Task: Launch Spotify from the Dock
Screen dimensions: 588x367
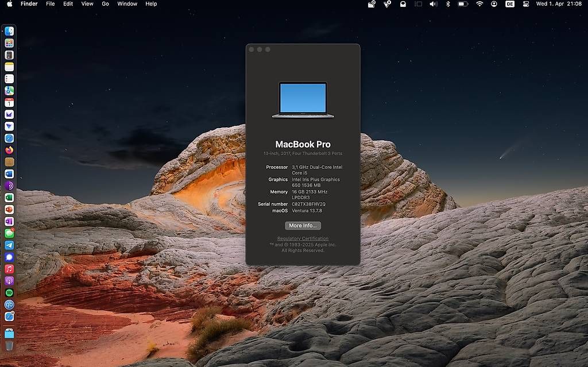Action: tap(9, 293)
